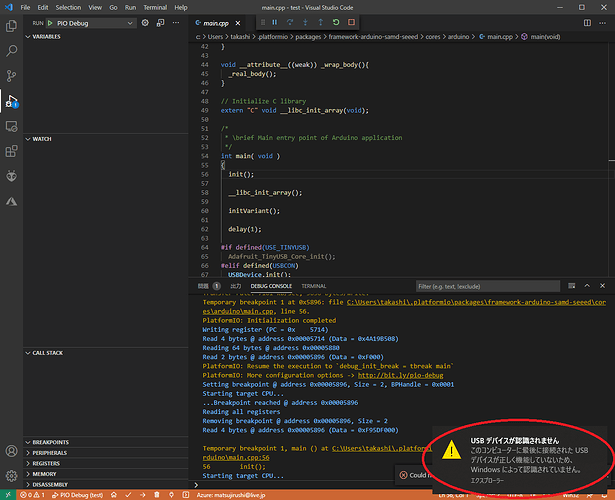Open the Edit menu
615x500 pixels.
(43, 7)
